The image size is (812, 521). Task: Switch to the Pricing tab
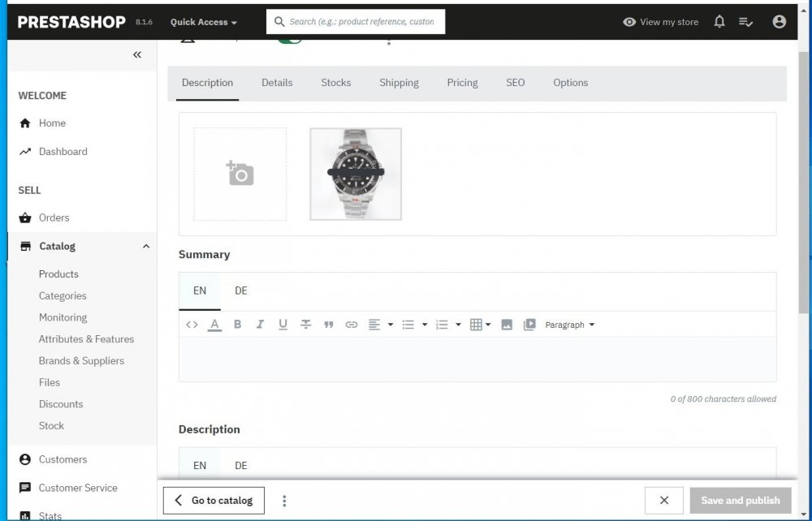(x=463, y=83)
